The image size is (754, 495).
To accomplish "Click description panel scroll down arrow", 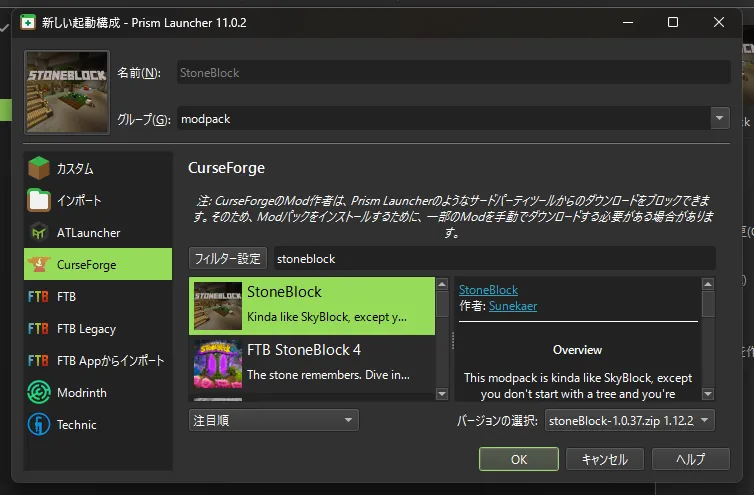I will coord(708,394).
